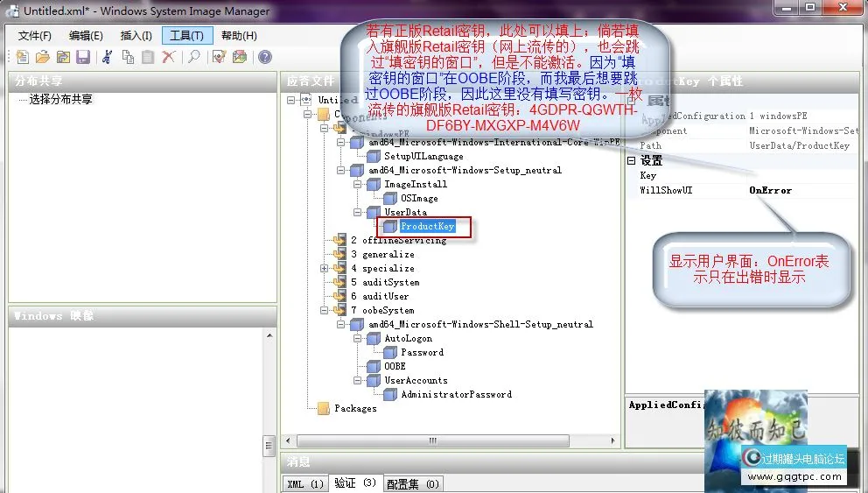This screenshot has height=493, width=868.
Task: Click the 6 auditUser pass icon
Action: click(x=339, y=296)
